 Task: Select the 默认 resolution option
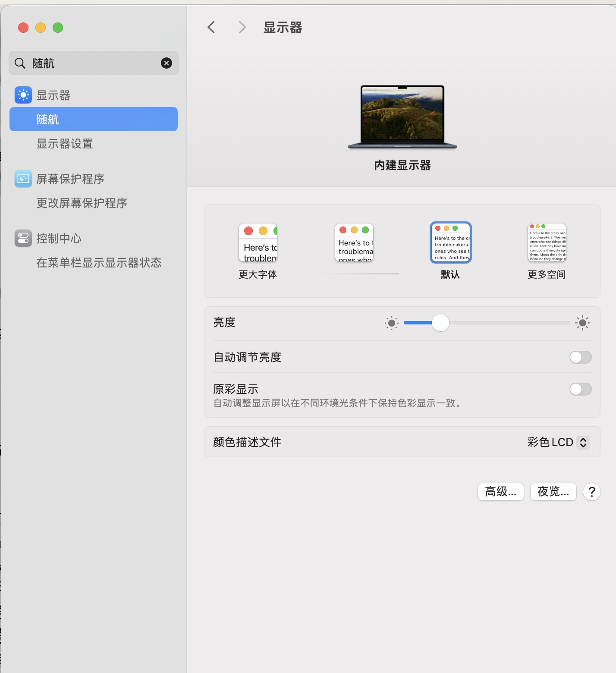[x=450, y=242]
